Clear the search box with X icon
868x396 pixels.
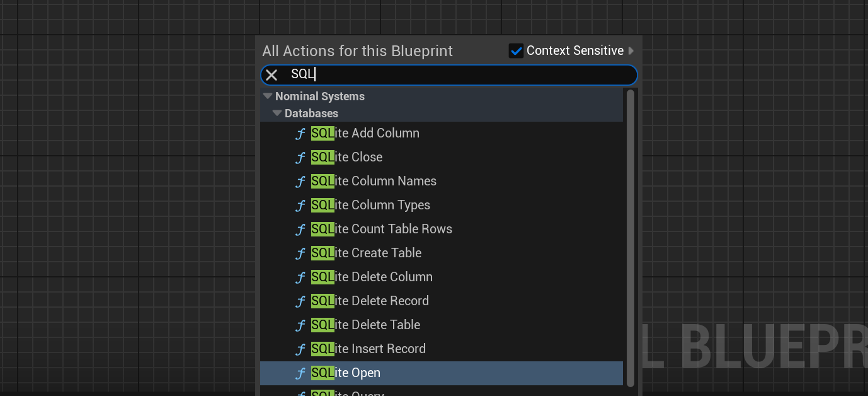271,75
